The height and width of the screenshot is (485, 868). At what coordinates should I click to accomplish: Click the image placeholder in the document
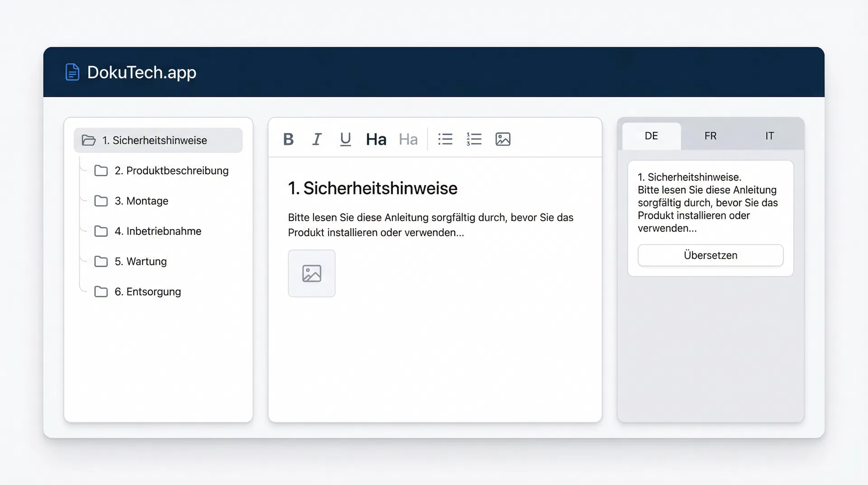pyautogui.click(x=311, y=274)
